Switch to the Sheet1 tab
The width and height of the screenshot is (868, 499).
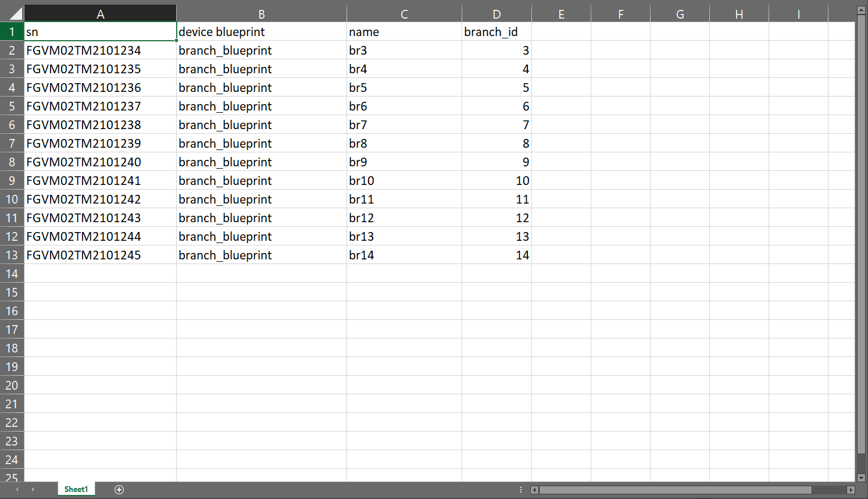76,489
